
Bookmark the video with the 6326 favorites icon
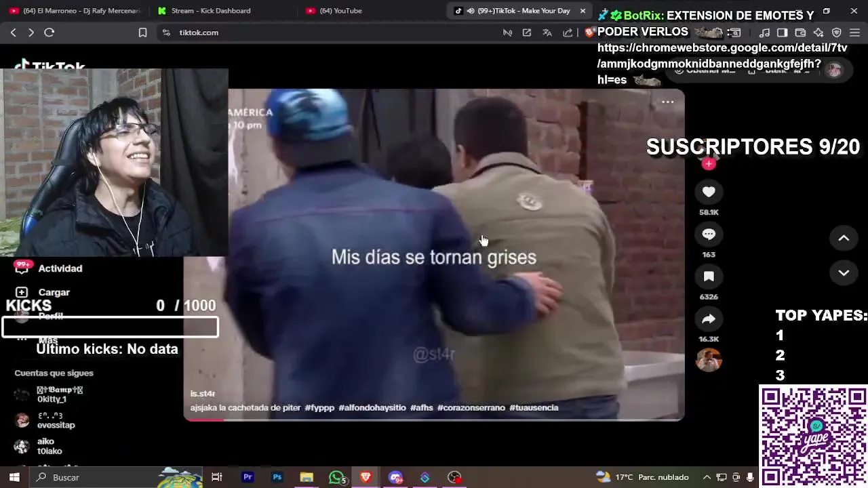709,277
